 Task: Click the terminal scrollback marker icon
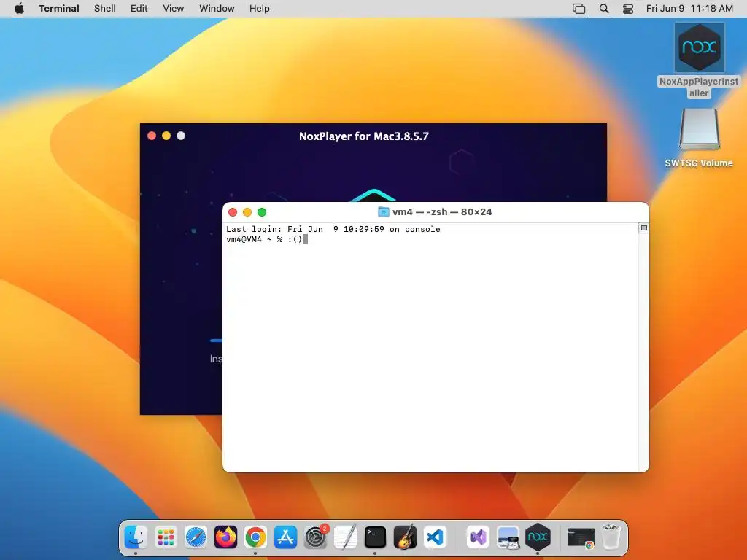click(x=643, y=228)
